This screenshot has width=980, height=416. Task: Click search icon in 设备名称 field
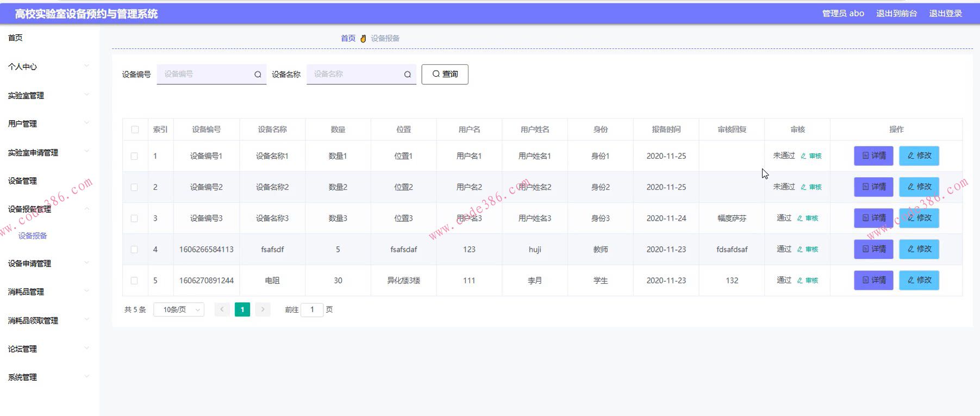[407, 74]
